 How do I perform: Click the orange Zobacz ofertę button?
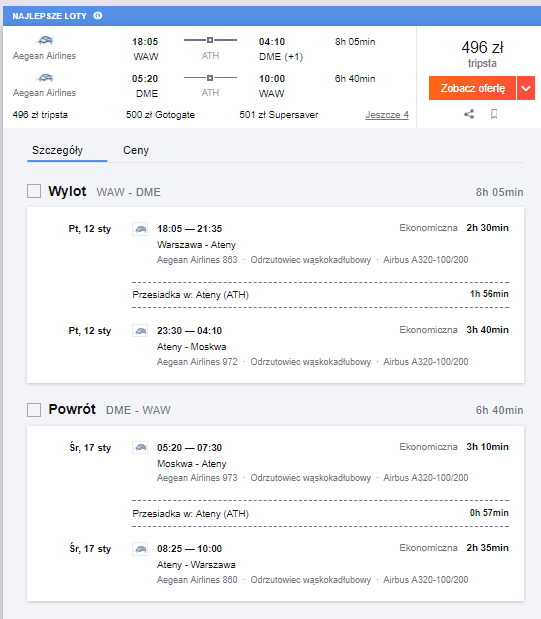coord(472,88)
